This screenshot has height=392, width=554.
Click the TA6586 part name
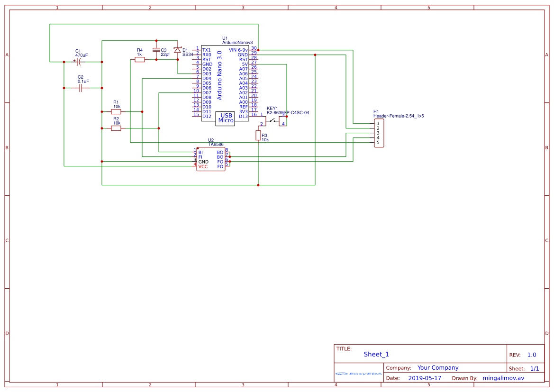pyautogui.click(x=216, y=145)
